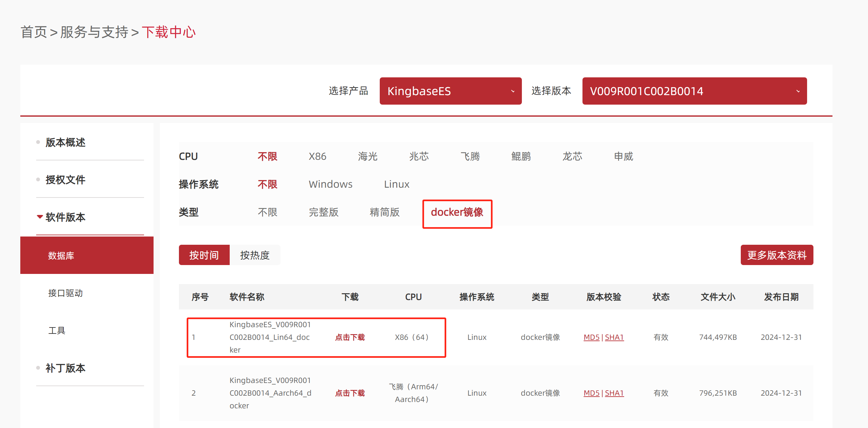Switch to the 按时间 sort tab
The width and height of the screenshot is (868, 428).
coord(204,255)
